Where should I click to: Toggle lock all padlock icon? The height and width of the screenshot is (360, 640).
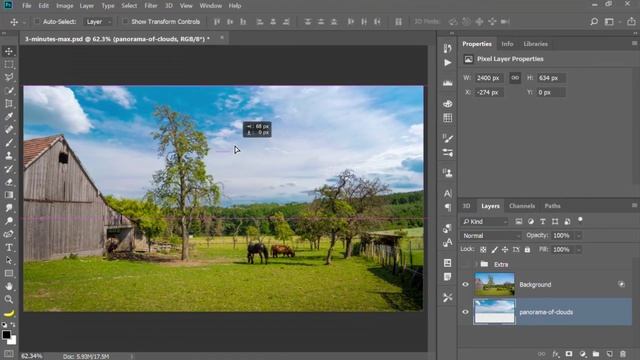527,249
